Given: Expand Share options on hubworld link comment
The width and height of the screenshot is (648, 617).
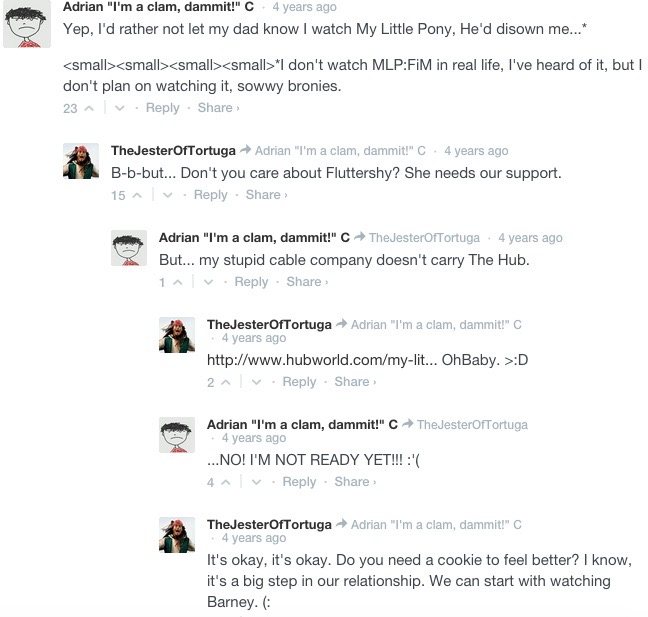Looking at the screenshot, I should [355, 382].
